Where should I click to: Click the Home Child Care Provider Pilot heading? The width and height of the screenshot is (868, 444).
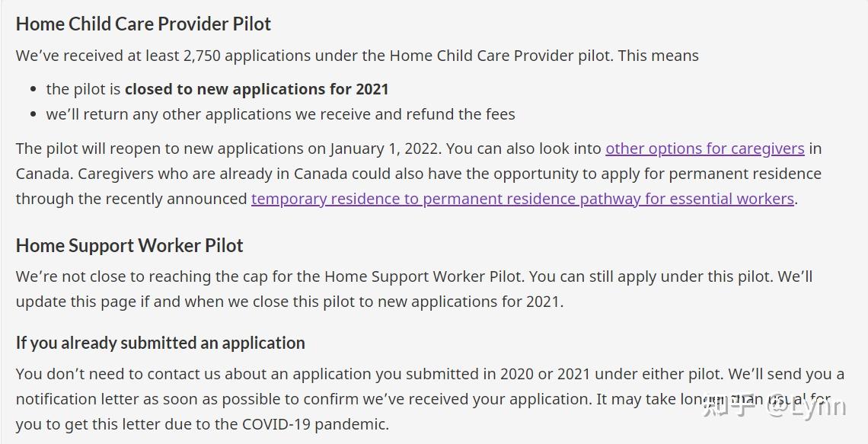[x=143, y=24]
